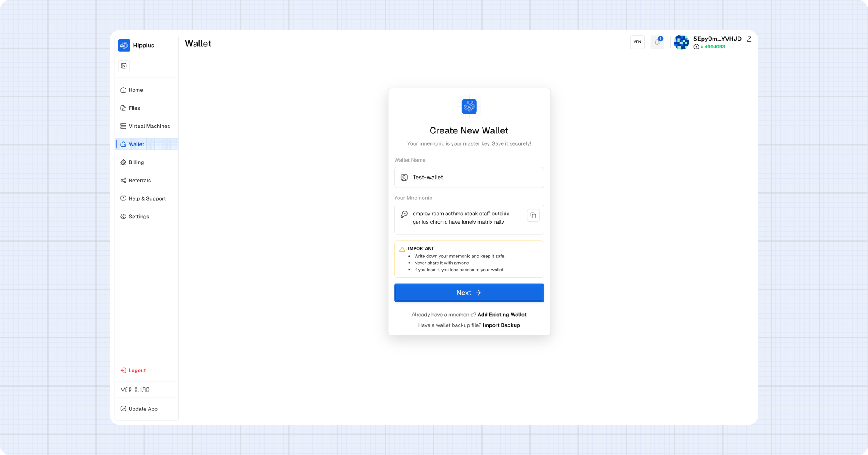Click the external link arrow beside 5Epy9m...YVHJD
The width and height of the screenshot is (868, 455).
pyautogui.click(x=749, y=39)
